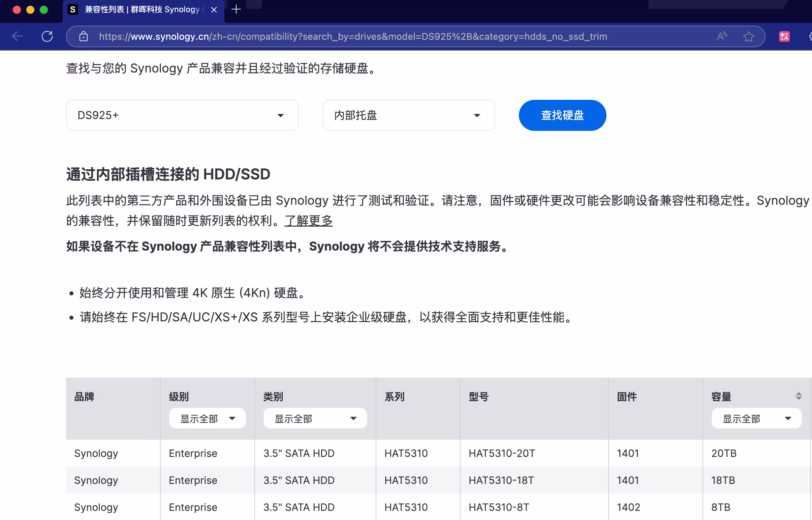Go back with the browser back arrow
The height and width of the screenshot is (520, 812).
[x=17, y=36]
